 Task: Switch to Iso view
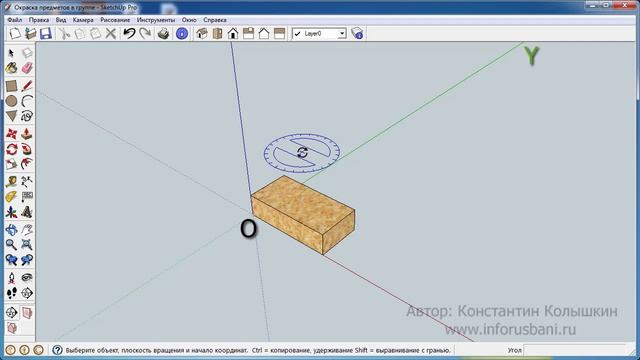coord(202,33)
